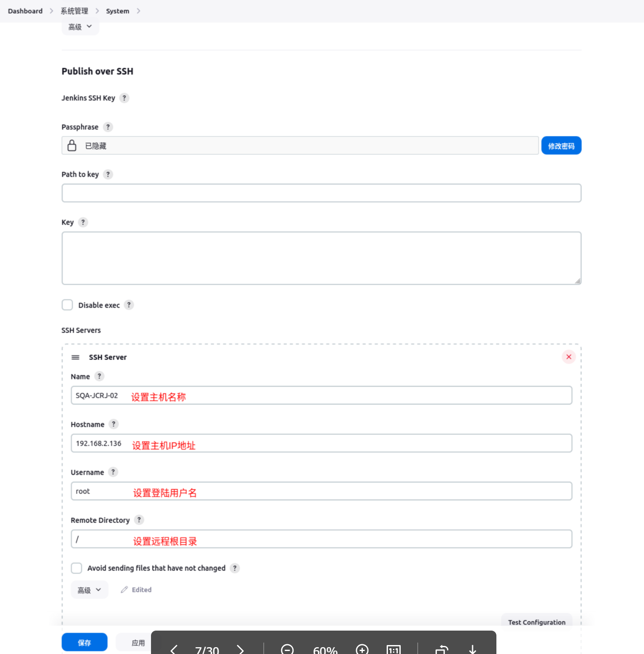Open 系统管理 breadcrumb chevron menu
Viewport: 644px width, 654px height.
pyautogui.click(x=97, y=11)
